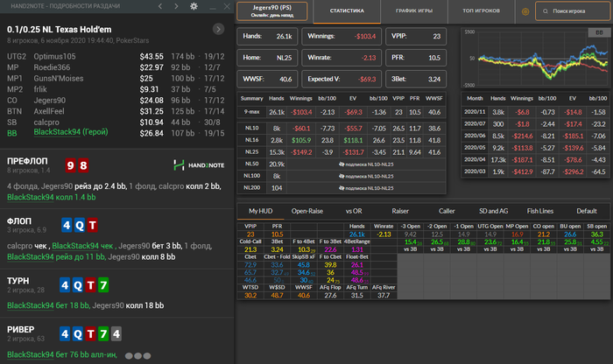Click the PFR 10.5 stat box
This screenshot has width=613, height=364.
coord(416,58)
